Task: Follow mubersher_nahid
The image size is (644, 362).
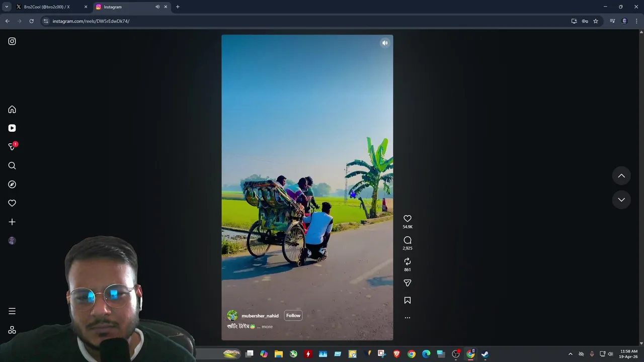Action: [x=293, y=316]
